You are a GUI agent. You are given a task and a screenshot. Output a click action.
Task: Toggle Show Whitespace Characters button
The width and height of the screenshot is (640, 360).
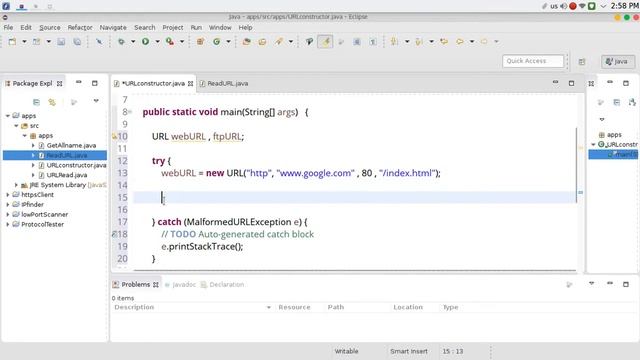point(373,42)
